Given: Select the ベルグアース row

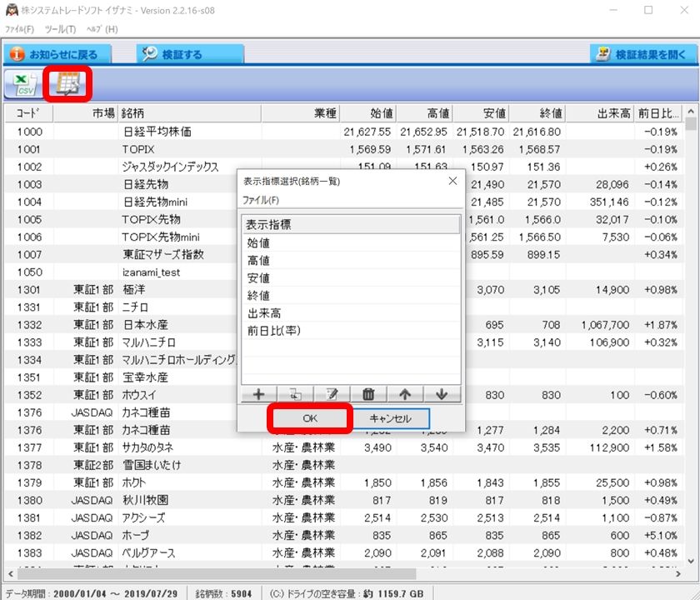Looking at the screenshot, I should (343, 553).
